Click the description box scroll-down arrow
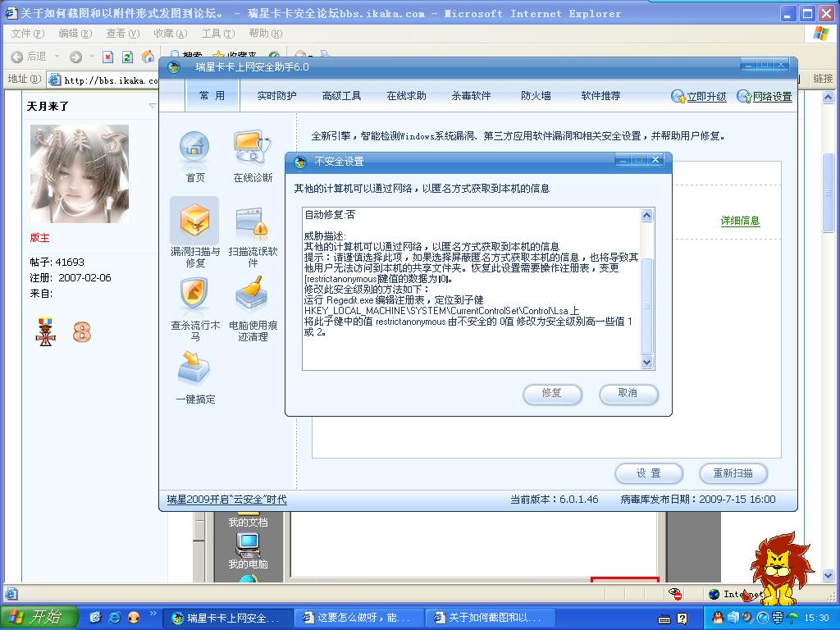The height and width of the screenshot is (630, 840). tap(646, 362)
